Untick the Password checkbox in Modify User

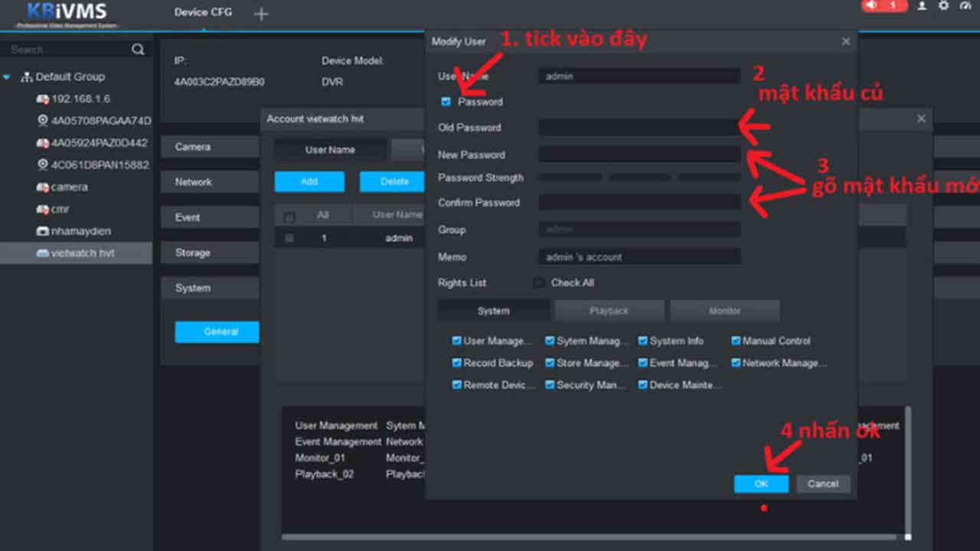[446, 102]
